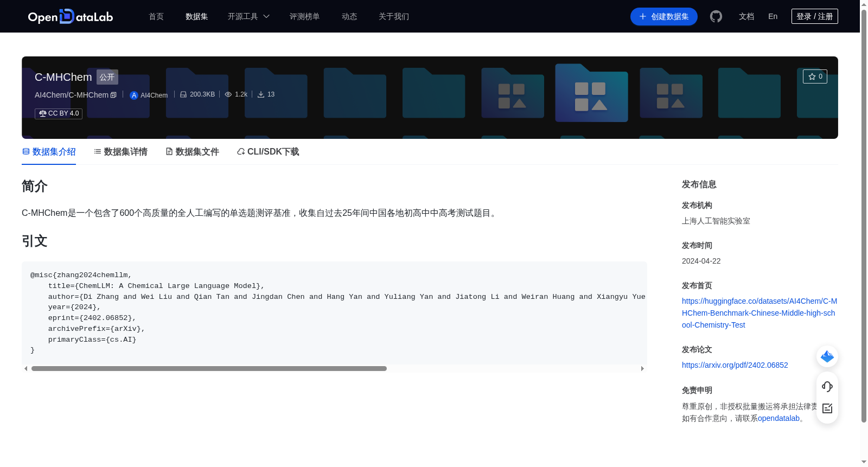Open the headset customer support icon

click(x=827, y=387)
